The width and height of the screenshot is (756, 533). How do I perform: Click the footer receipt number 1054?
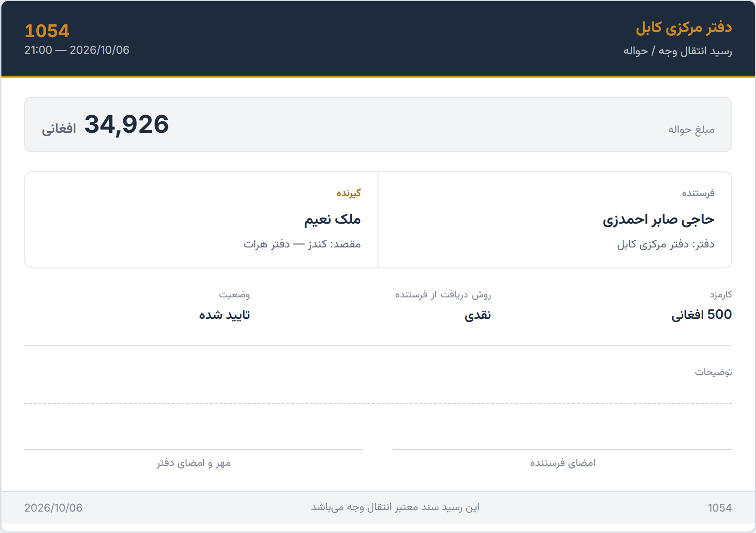point(720,508)
